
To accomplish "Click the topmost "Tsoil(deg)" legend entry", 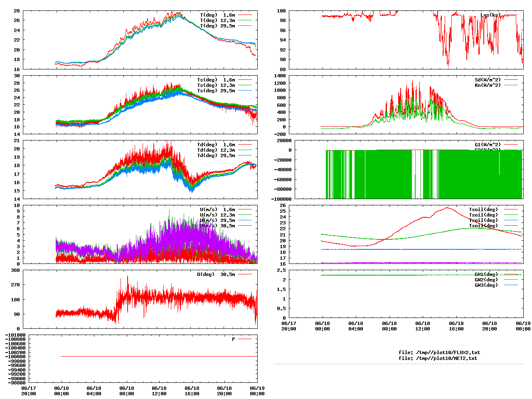I will [x=483, y=209].
